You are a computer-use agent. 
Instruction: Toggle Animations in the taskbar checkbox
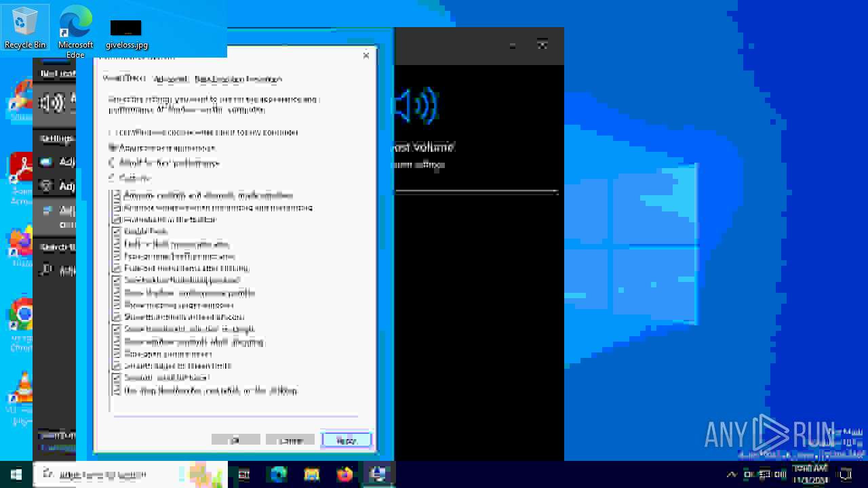pos(117,220)
